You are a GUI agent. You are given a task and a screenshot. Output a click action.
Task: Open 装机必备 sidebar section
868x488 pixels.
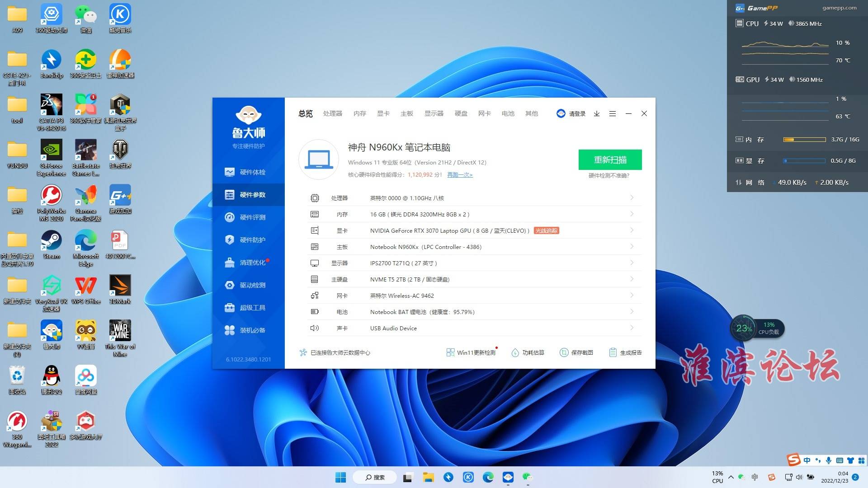coord(248,330)
